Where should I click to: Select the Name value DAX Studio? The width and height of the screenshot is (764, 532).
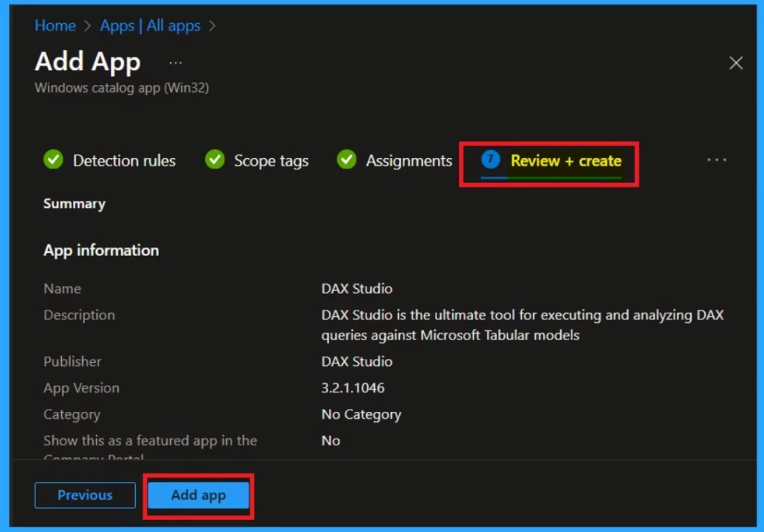tap(357, 289)
